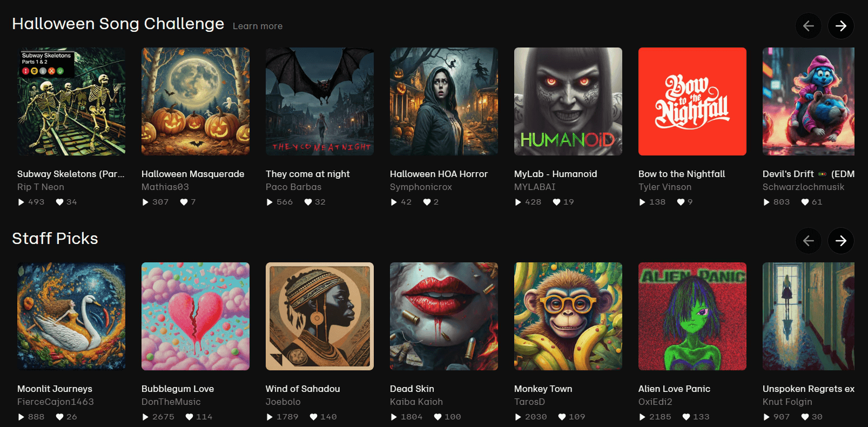Open Wind of Sahadou cover art
The width and height of the screenshot is (868, 427).
click(x=320, y=316)
